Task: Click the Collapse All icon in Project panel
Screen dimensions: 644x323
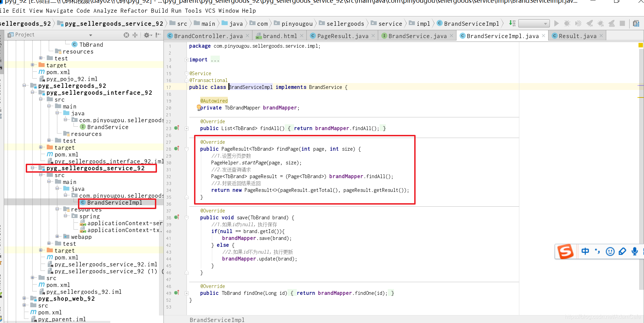Action: point(135,35)
